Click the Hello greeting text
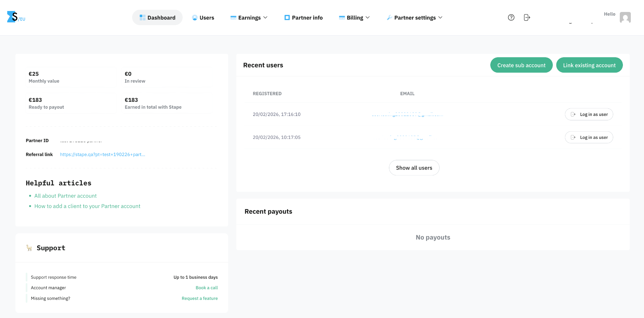The image size is (644, 318). 610,14
